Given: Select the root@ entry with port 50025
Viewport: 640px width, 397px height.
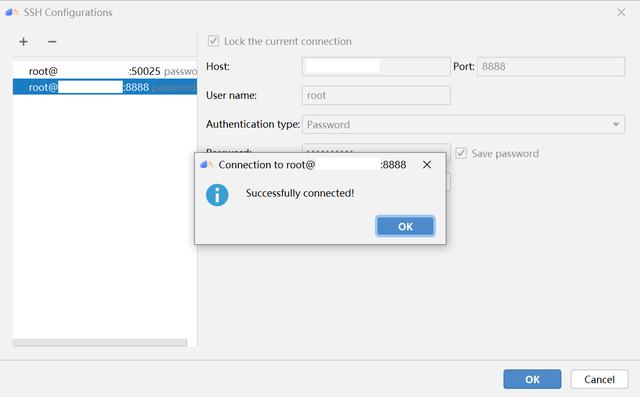Looking at the screenshot, I should tap(105, 71).
